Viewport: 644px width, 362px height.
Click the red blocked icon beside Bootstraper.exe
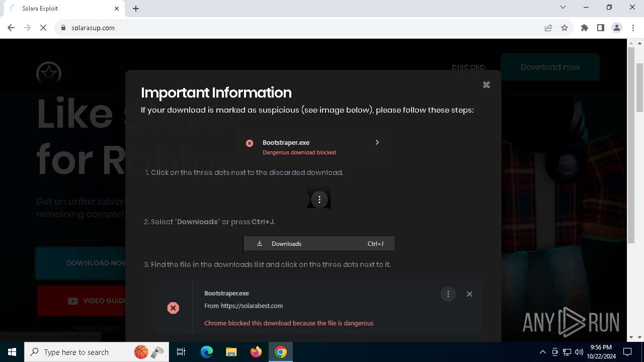(250, 143)
